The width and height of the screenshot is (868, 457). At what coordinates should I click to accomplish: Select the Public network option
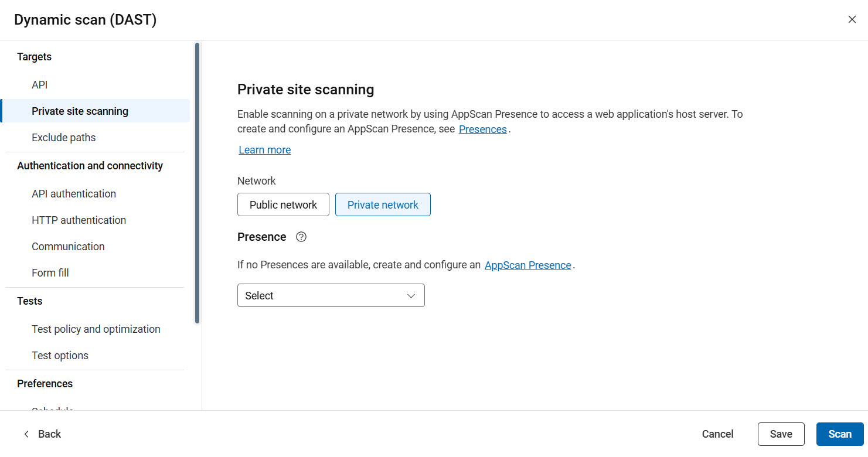tap(283, 204)
